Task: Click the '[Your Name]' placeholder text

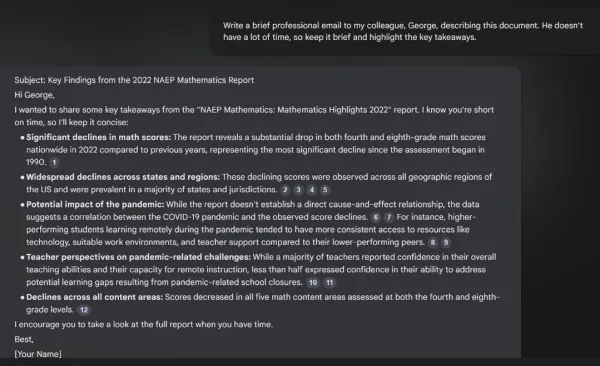Action: click(38, 354)
